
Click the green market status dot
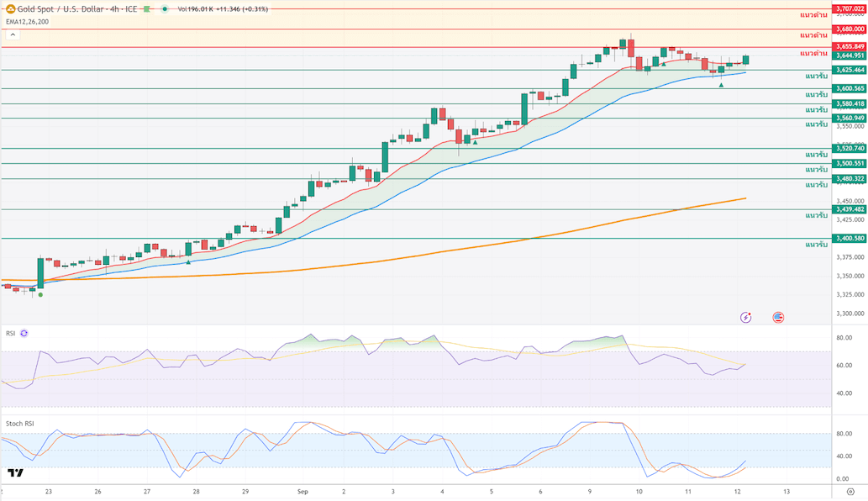tap(165, 9)
